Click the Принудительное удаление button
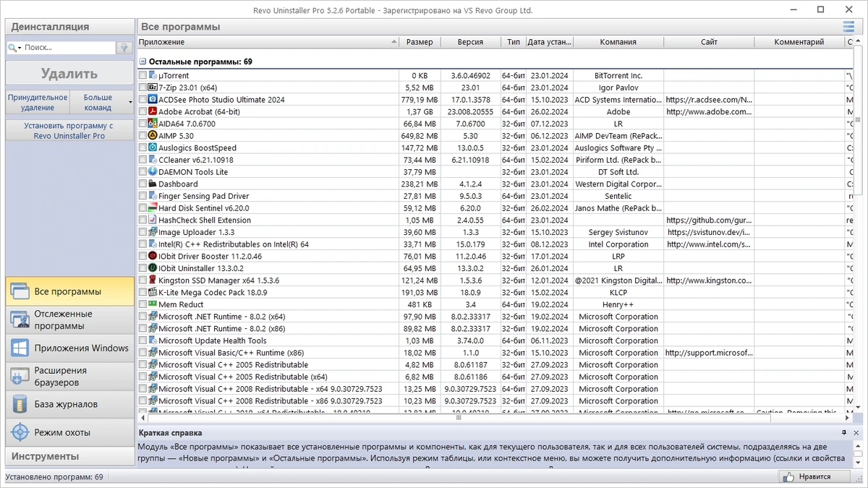Image resolution: width=868 pixels, height=488 pixels. 38,102
